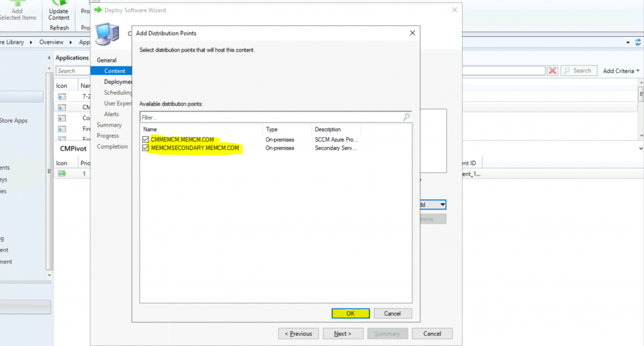Click the magnifier icon in the Filter box
Screen dimensions: 644x346
tap(406, 117)
